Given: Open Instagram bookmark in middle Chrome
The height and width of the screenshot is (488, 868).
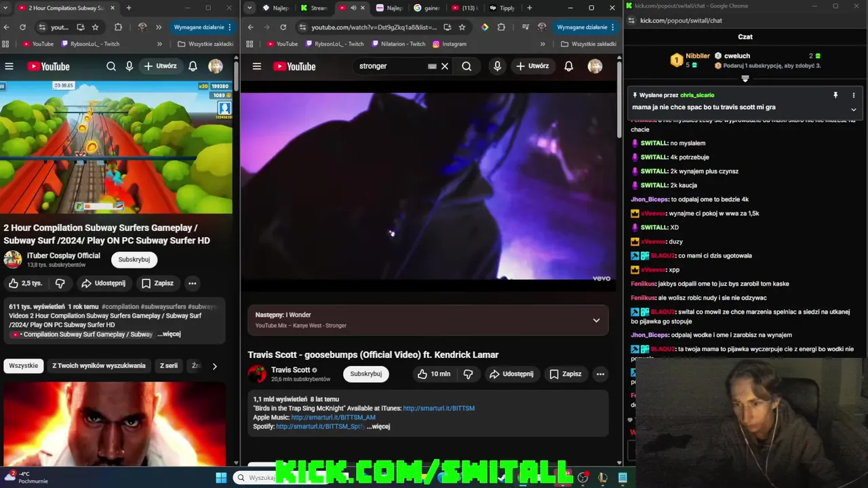Looking at the screenshot, I should pos(450,44).
